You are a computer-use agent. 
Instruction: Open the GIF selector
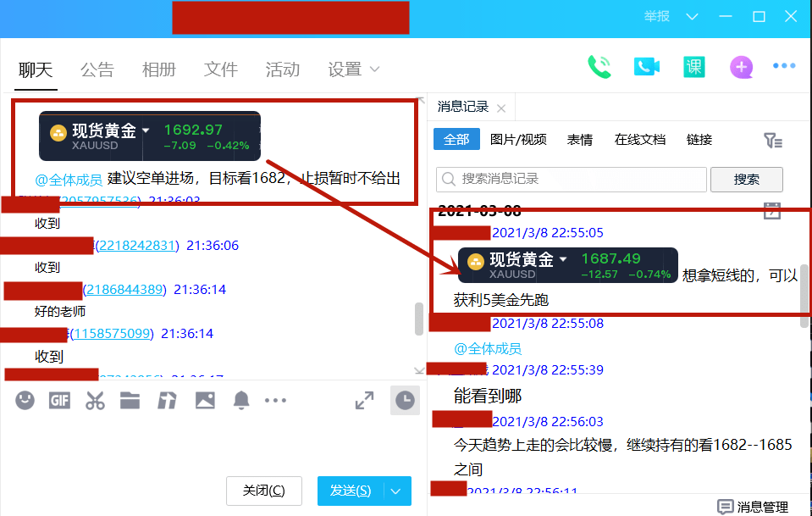pyautogui.click(x=59, y=400)
